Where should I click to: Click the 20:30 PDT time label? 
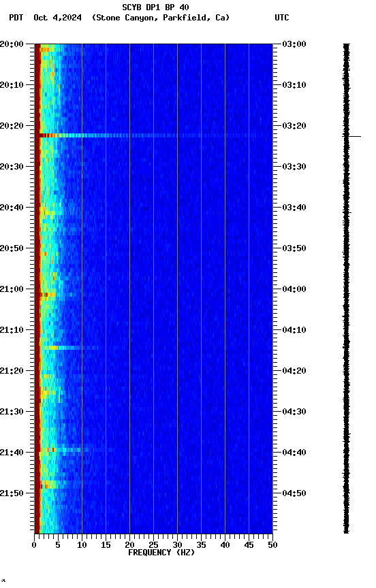12,167
